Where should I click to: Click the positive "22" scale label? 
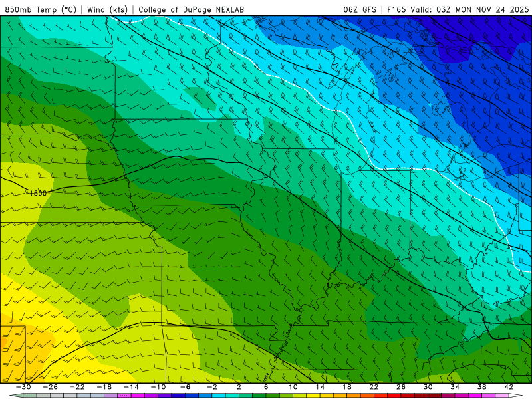[x=374, y=387]
